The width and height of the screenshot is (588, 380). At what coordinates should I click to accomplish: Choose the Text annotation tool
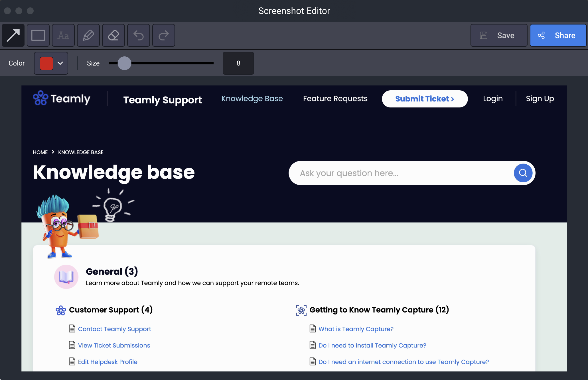[x=63, y=35]
